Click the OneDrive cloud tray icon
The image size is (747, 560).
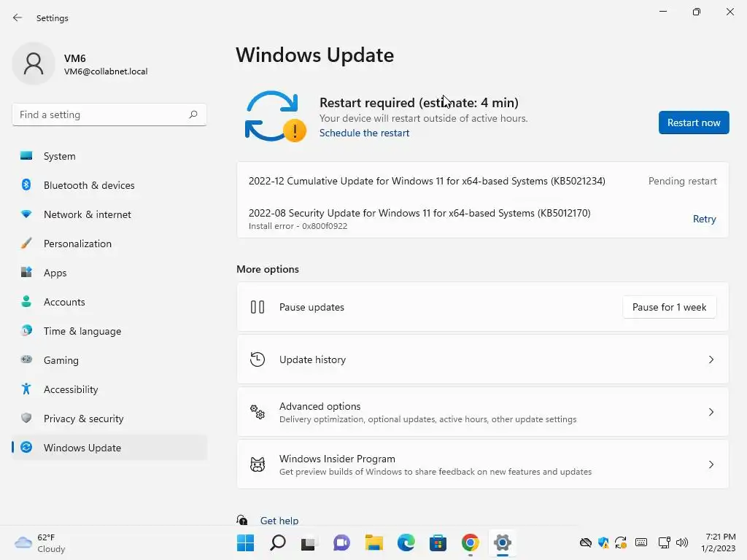pyautogui.click(x=586, y=542)
